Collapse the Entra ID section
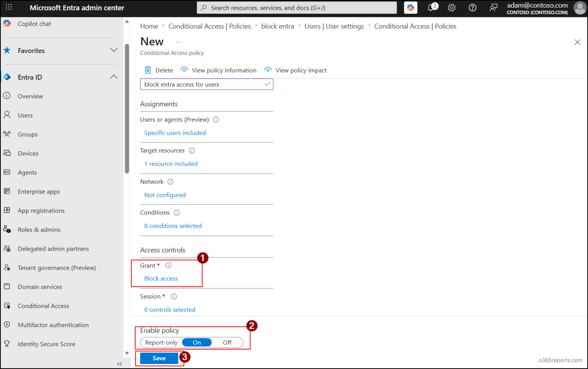This screenshot has height=369, width=588. click(114, 77)
